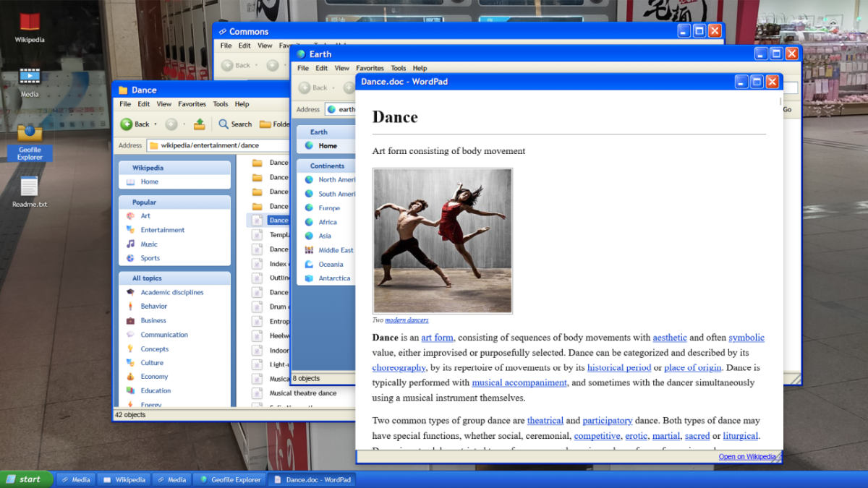The image size is (868, 488).
Task: Collapse the Wikipedia panel header
Action: [x=174, y=168]
